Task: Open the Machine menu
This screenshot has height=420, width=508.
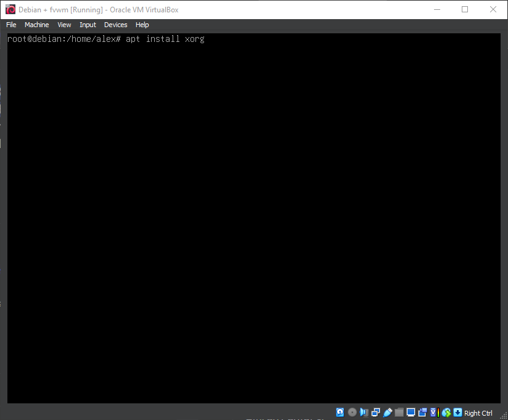Action: click(36, 25)
